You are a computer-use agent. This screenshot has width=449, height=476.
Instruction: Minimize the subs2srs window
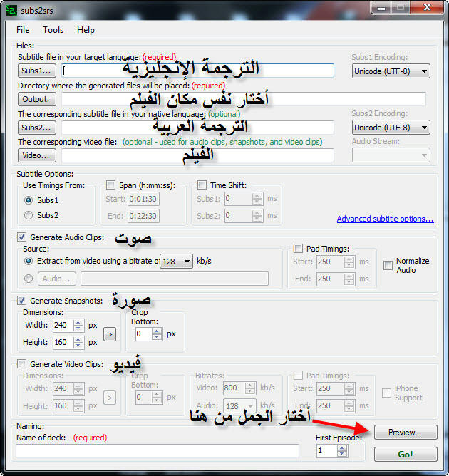click(381, 8)
